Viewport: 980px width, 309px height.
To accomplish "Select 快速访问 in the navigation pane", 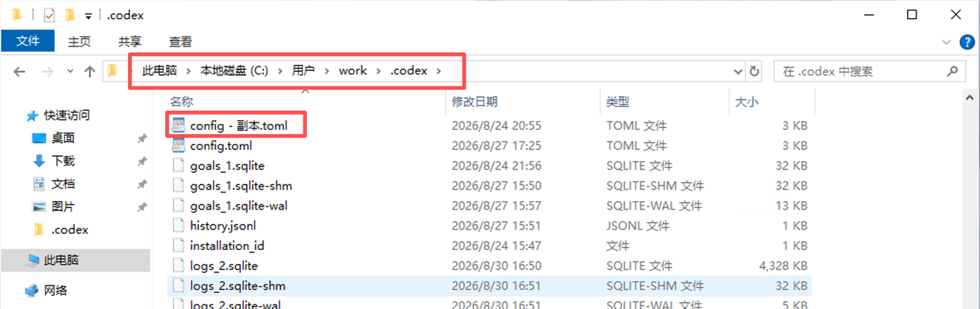I will click(x=67, y=115).
